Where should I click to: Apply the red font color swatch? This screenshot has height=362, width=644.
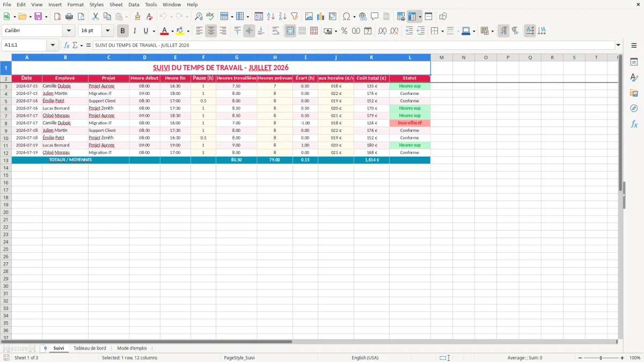165,31
